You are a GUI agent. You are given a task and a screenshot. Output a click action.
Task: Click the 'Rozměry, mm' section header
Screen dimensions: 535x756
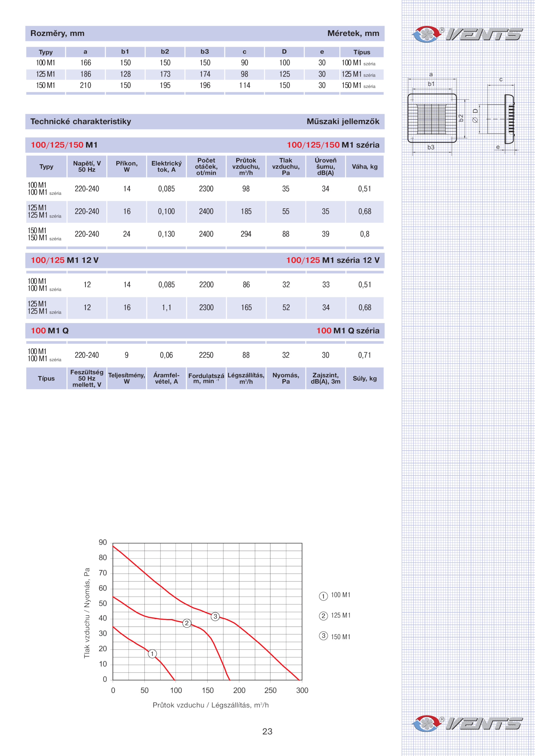pyautogui.click(x=57, y=33)
